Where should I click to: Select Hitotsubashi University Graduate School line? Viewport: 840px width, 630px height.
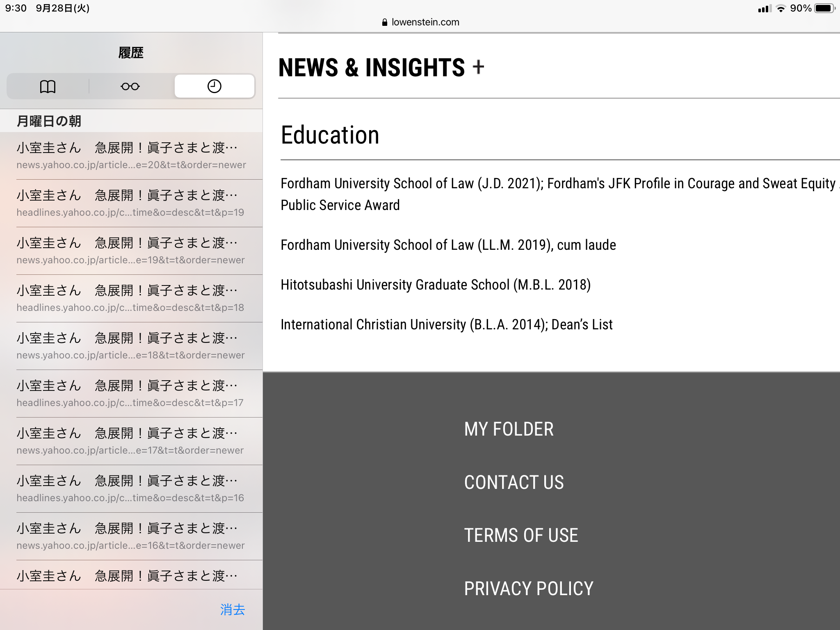436,285
